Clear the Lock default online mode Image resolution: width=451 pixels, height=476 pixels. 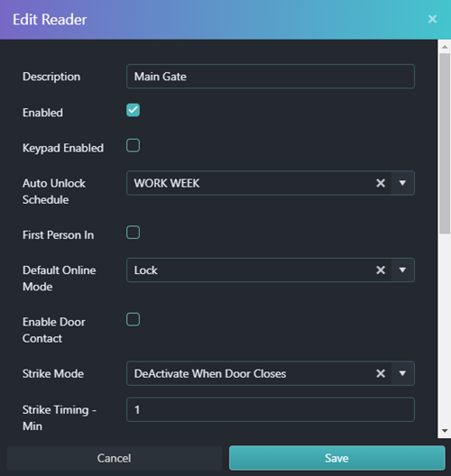pos(381,270)
